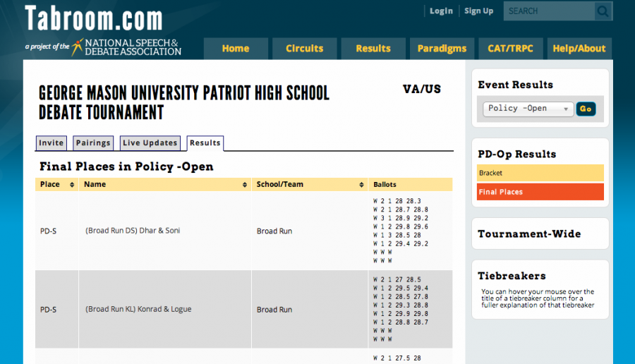
Task: Click the Tiebreakers heading
Action: point(512,276)
